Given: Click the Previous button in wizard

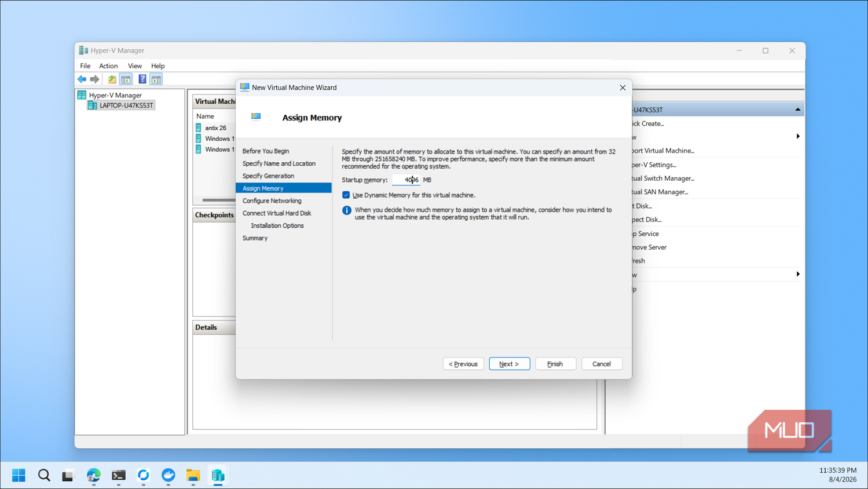Looking at the screenshot, I should (463, 364).
